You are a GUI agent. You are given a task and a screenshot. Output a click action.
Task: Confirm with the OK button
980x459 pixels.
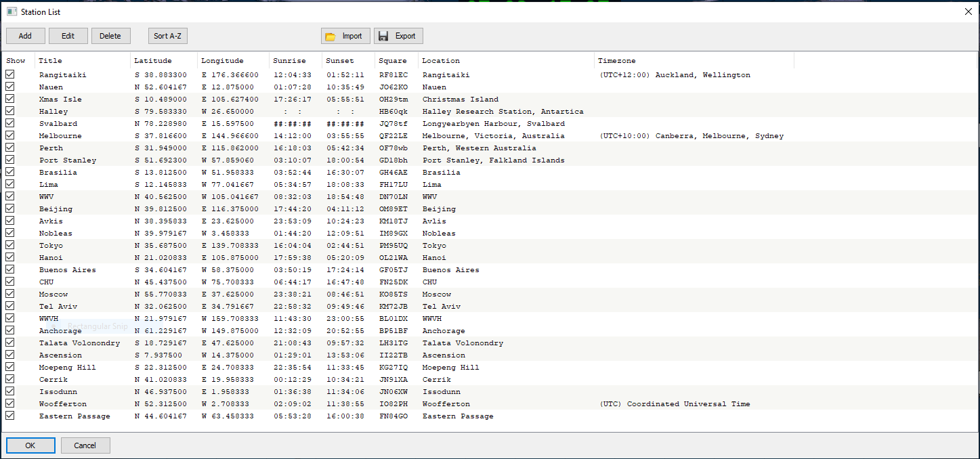(30, 445)
